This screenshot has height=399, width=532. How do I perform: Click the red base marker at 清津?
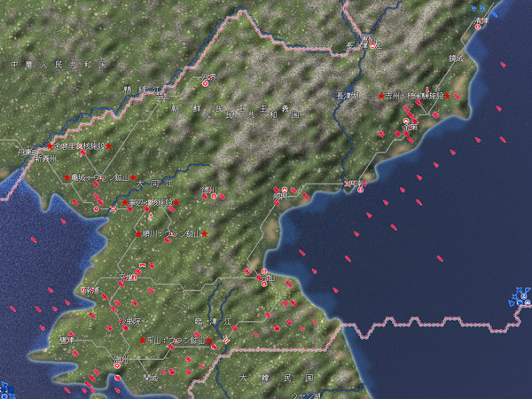478,27
